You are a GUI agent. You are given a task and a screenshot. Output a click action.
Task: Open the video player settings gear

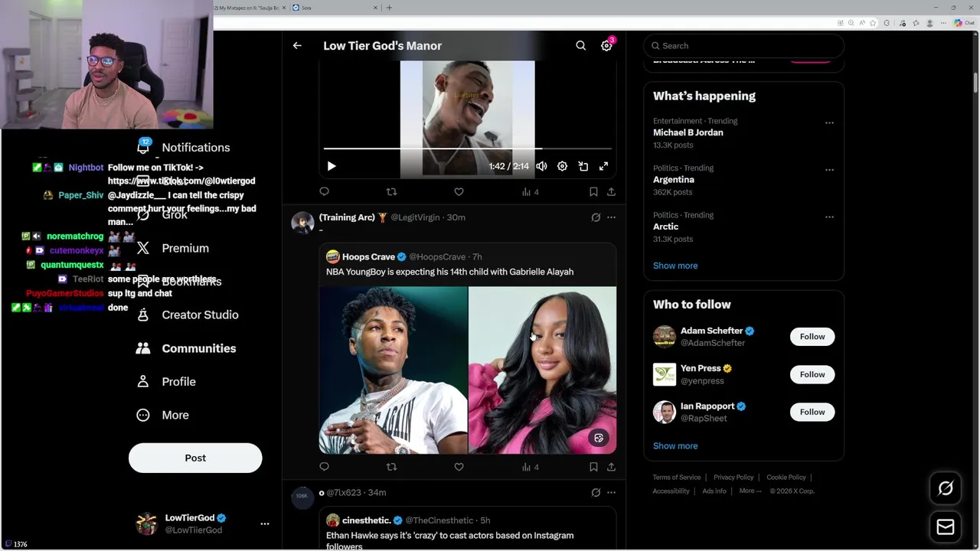[562, 166]
